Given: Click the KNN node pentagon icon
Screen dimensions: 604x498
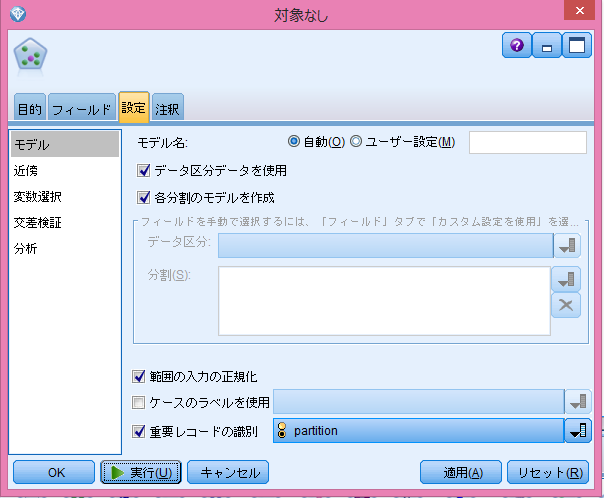Looking at the screenshot, I should [30, 55].
